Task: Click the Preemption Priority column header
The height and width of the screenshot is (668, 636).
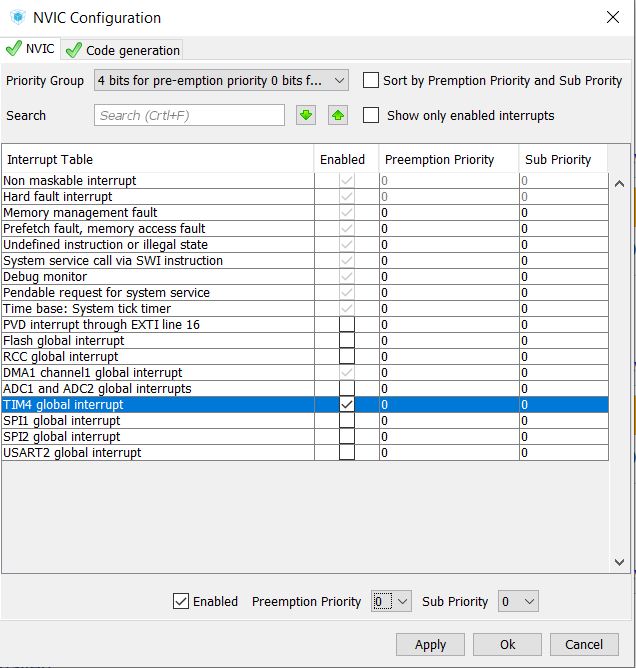Action: [449, 159]
